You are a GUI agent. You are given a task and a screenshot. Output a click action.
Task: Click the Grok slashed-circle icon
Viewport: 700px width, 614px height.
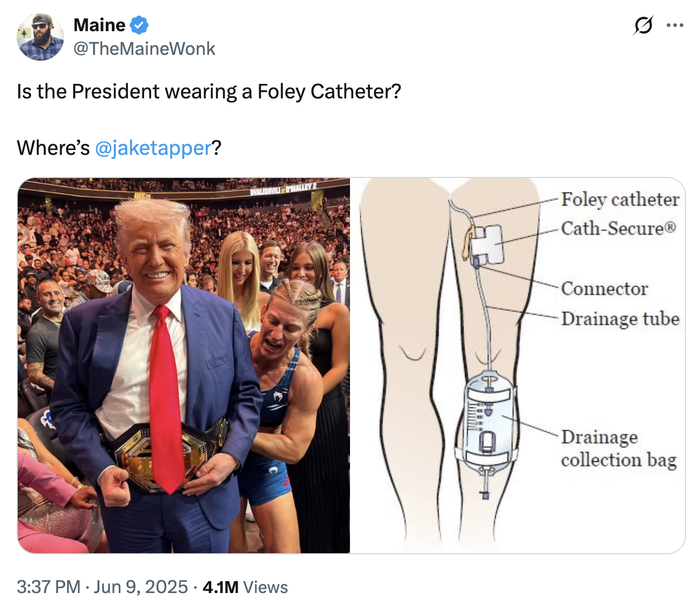[x=643, y=25]
